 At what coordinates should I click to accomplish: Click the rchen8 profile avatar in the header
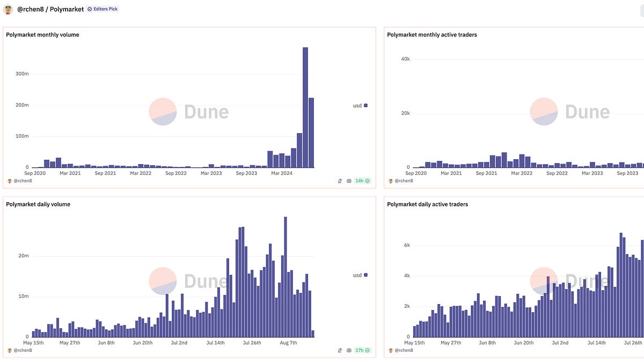[x=9, y=9]
